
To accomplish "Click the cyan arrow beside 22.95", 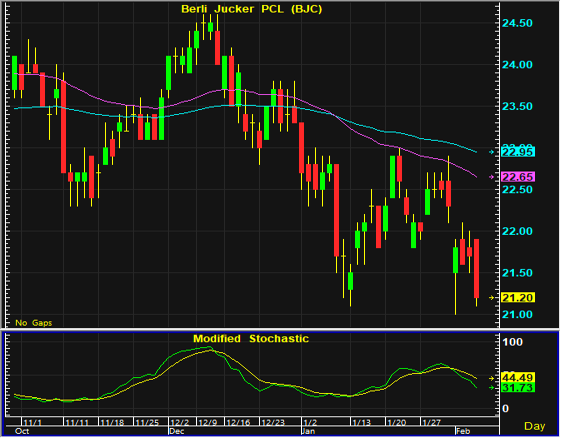I will tap(492, 152).
